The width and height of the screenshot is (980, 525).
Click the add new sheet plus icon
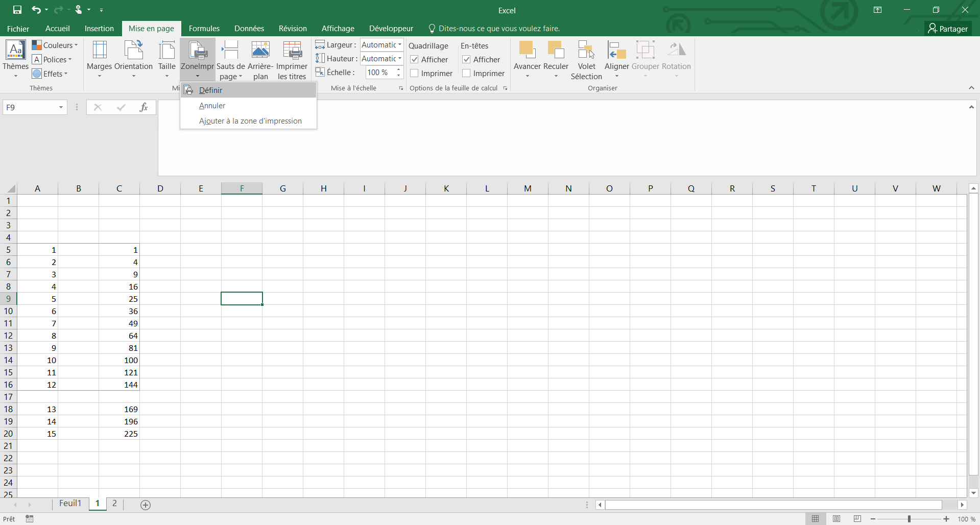click(x=146, y=505)
